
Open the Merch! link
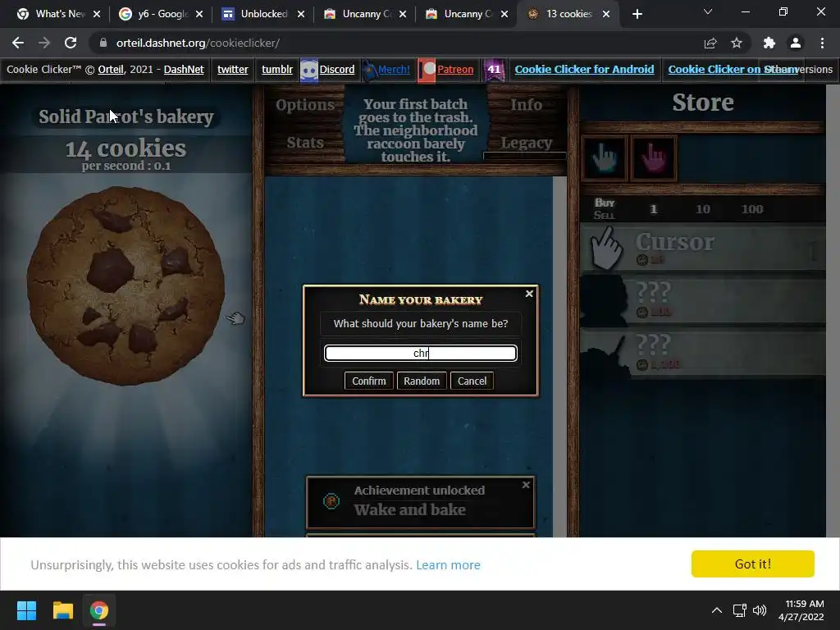pos(394,70)
